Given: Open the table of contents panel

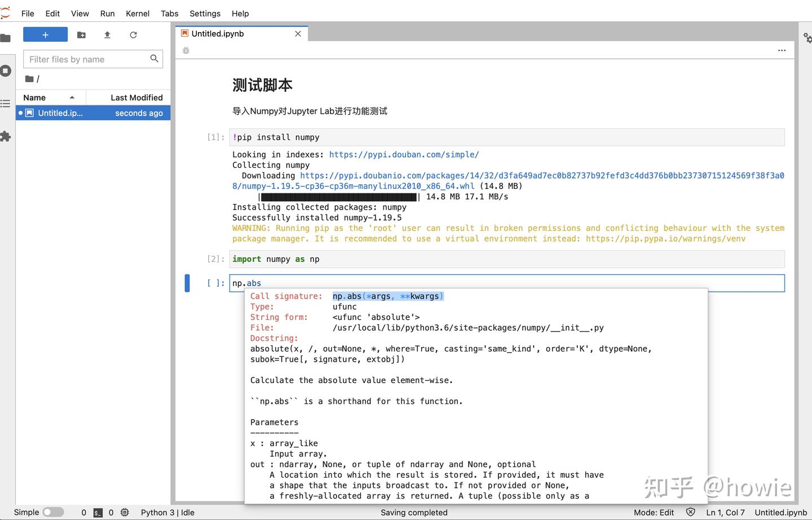Looking at the screenshot, I should click(x=7, y=104).
